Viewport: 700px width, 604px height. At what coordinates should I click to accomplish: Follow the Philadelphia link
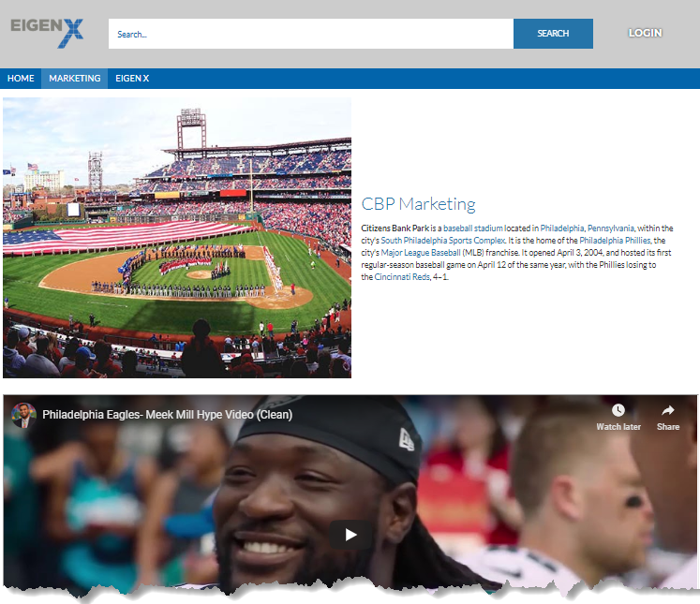pos(562,228)
